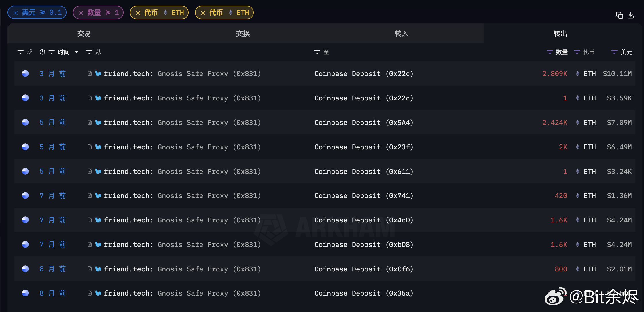Open the 至 recipient filter
Screen dimensions: 644x312
click(321, 52)
